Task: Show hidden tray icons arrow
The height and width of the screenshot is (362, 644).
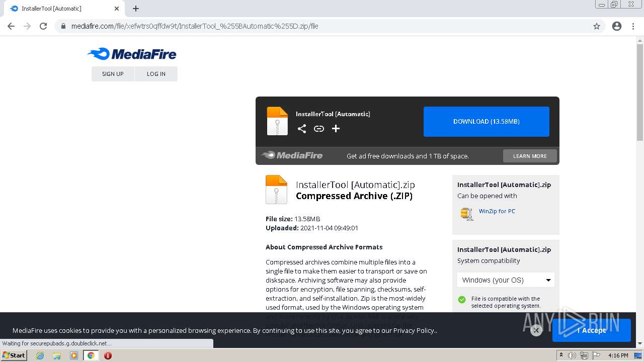Action: click(561, 355)
